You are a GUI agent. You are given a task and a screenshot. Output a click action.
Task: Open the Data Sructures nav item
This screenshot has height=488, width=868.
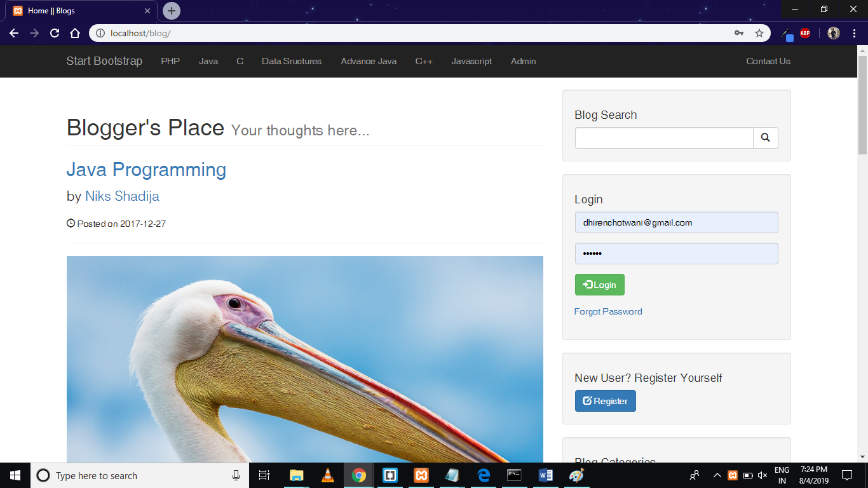point(292,61)
